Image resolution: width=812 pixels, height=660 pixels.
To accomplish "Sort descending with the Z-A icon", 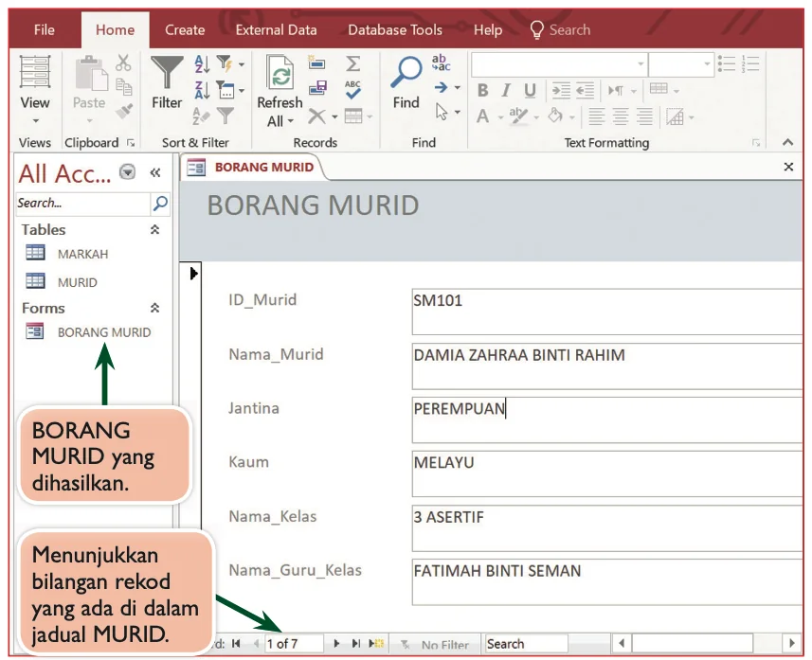I will pos(202,90).
